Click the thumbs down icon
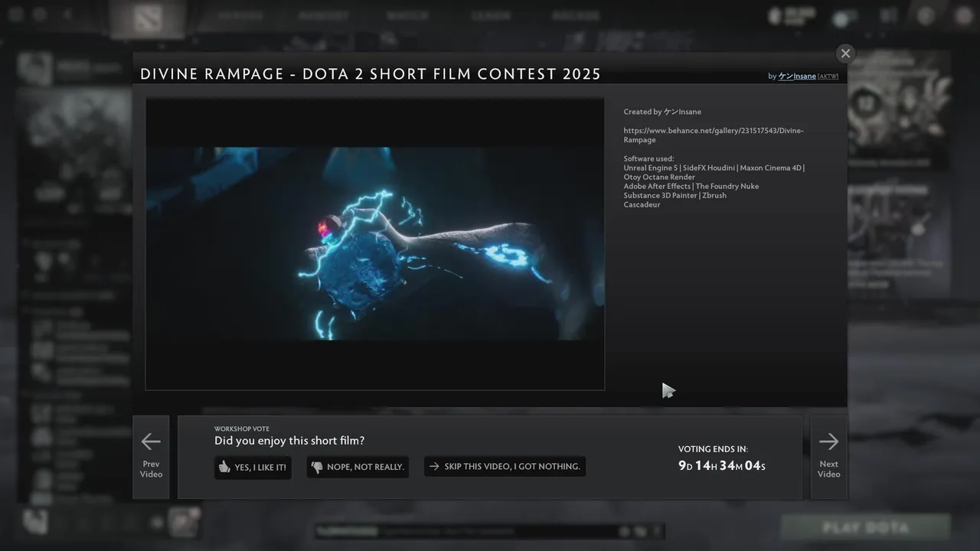The width and height of the screenshot is (980, 551). pyautogui.click(x=317, y=467)
